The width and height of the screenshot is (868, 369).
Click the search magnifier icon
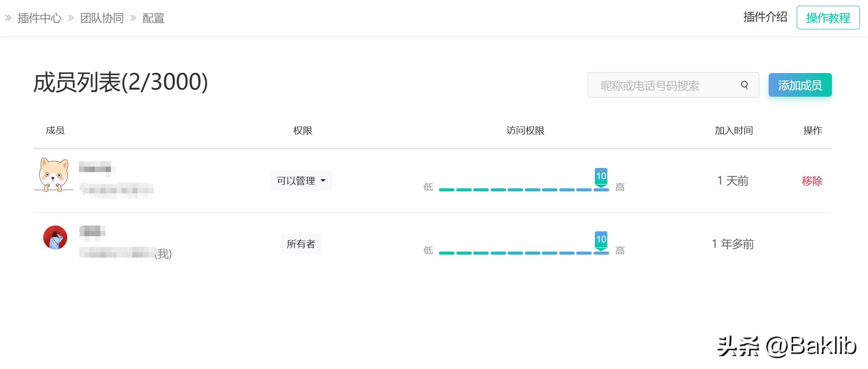[744, 85]
